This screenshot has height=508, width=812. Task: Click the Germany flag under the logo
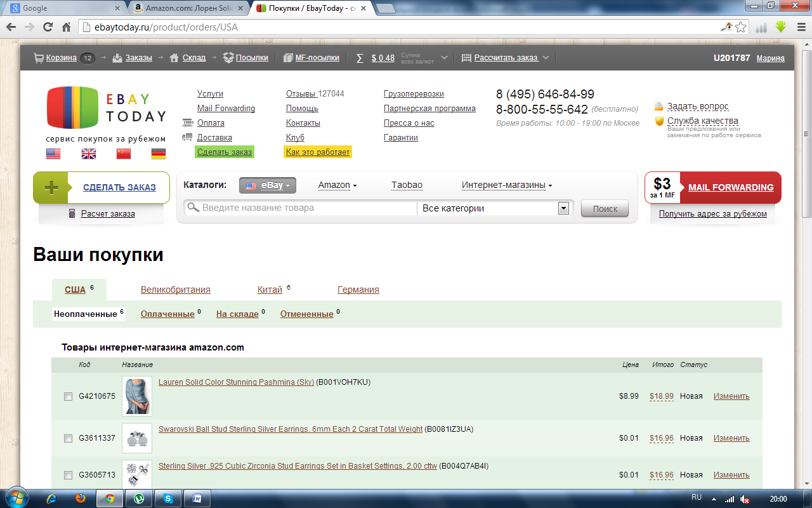coord(159,154)
